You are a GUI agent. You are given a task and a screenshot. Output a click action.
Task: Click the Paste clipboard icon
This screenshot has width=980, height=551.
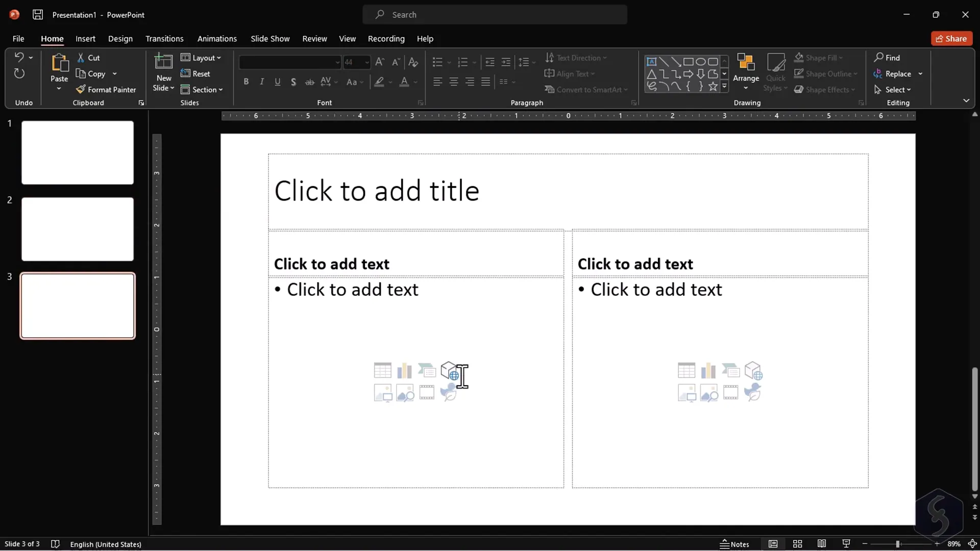pyautogui.click(x=59, y=63)
